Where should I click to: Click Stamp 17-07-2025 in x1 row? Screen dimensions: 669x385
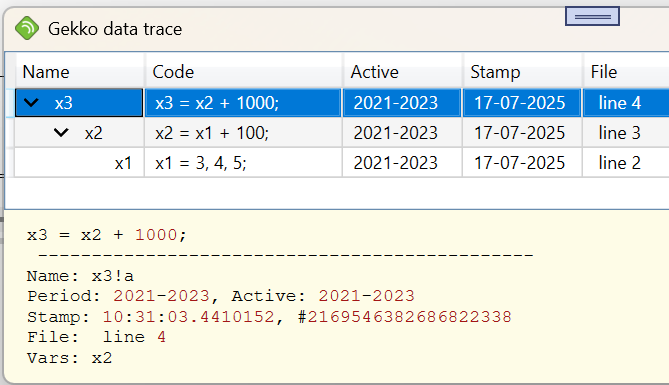(522, 163)
